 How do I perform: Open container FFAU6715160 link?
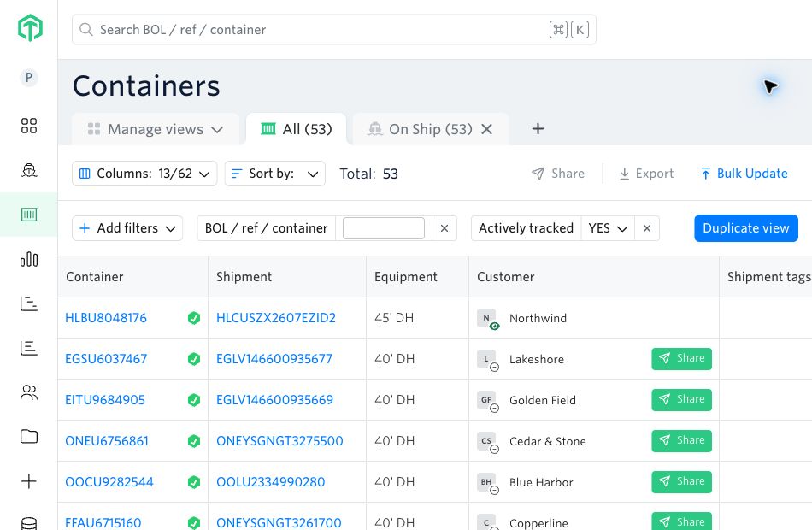(103, 523)
